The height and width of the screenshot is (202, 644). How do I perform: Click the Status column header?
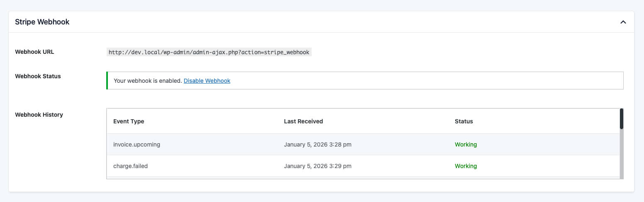464,121
